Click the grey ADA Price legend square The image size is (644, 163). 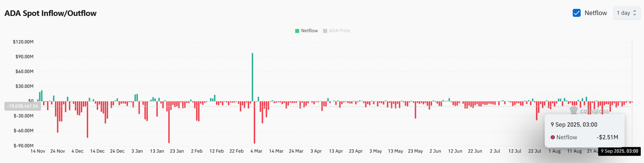click(x=325, y=31)
